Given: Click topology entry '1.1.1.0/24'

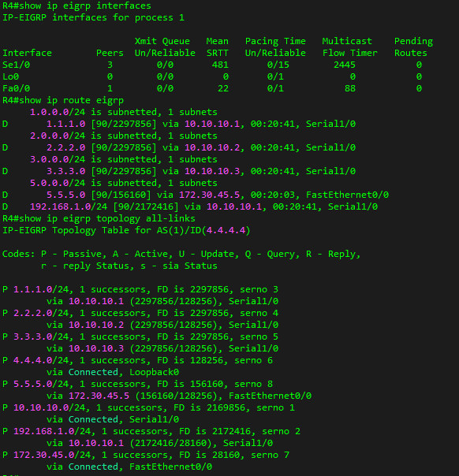Looking at the screenshot, I should (41, 289).
